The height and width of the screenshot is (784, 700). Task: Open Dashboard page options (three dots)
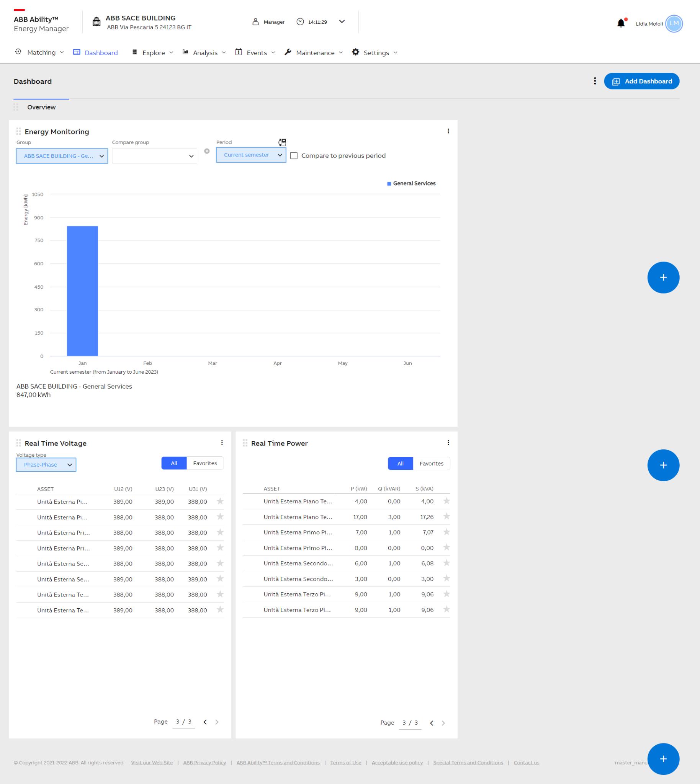pos(595,81)
